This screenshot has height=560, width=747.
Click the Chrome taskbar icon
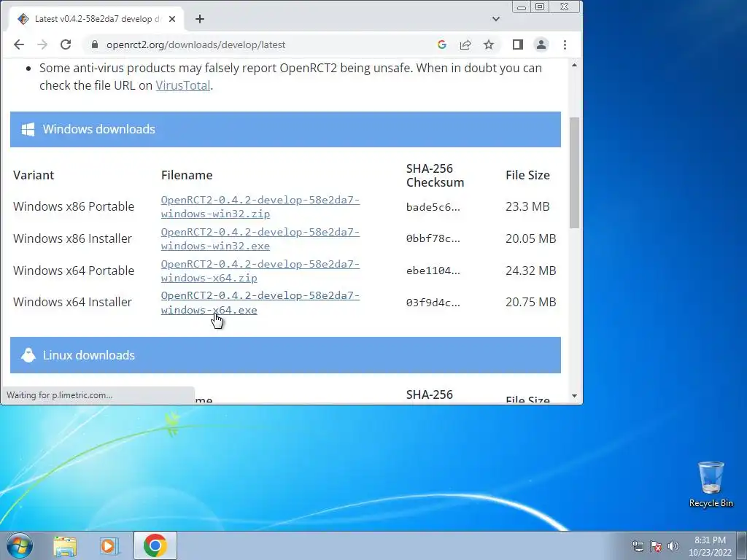click(x=155, y=545)
